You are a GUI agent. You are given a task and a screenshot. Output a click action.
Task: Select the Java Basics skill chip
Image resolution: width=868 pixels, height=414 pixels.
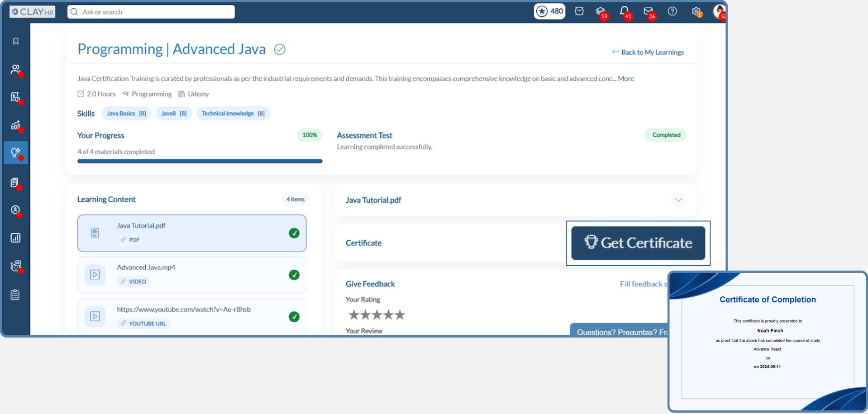(x=126, y=113)
